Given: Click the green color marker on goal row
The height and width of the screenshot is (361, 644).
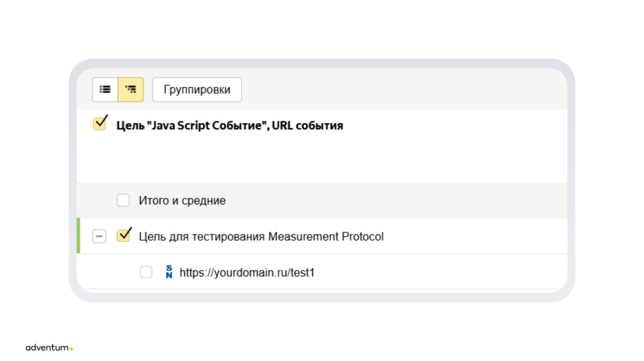Looking at the screenshot, I should click(78, 236).
